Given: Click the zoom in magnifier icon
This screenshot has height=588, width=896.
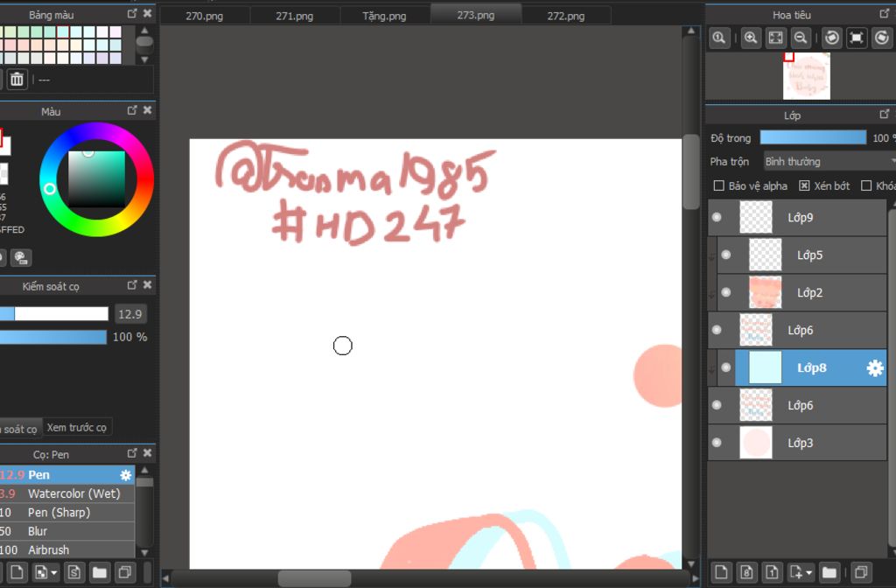Looking at the screenshot, I should click(x=751, y=38).
